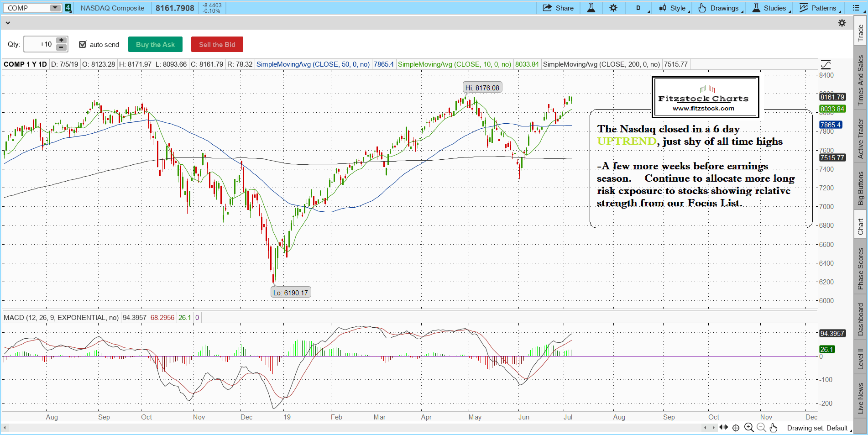
Task: Click the Buy the Ask button
Action: tap(155, 44)
